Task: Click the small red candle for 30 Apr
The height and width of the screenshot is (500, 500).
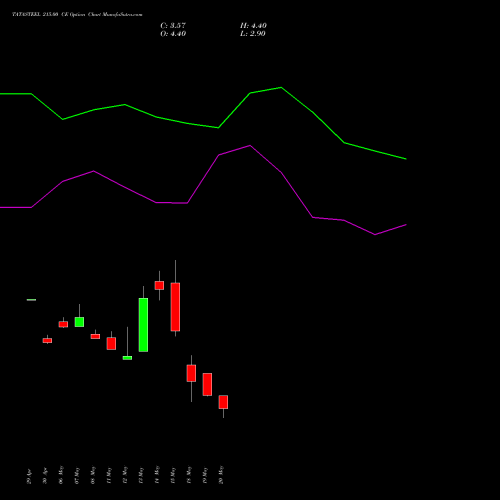Action: click(47, 341)
